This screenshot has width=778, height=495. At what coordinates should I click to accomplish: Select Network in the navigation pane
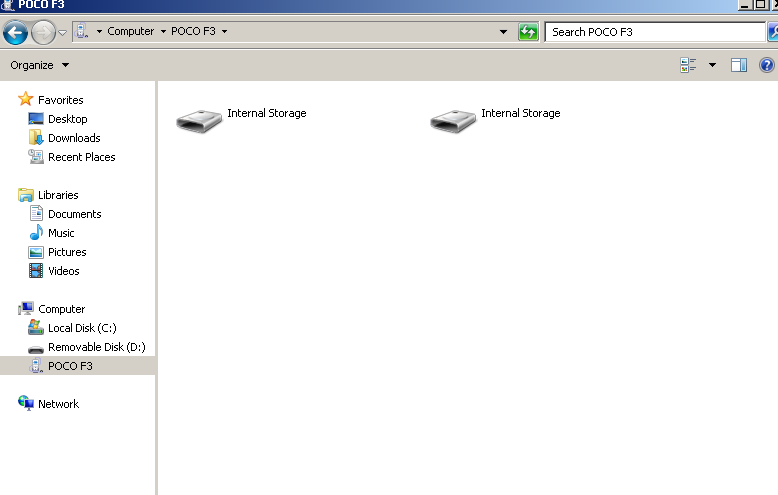pos(58,404)
